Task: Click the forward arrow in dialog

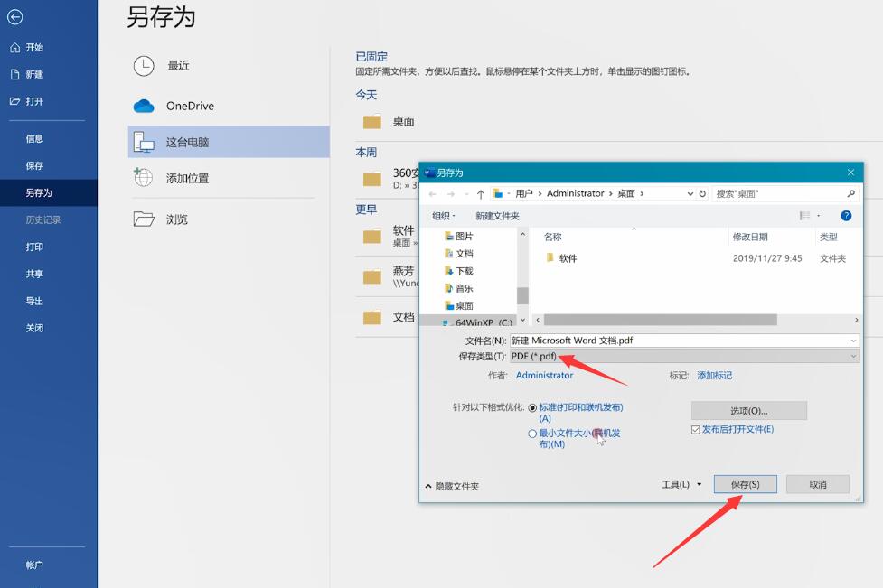Action: [450, 194]
